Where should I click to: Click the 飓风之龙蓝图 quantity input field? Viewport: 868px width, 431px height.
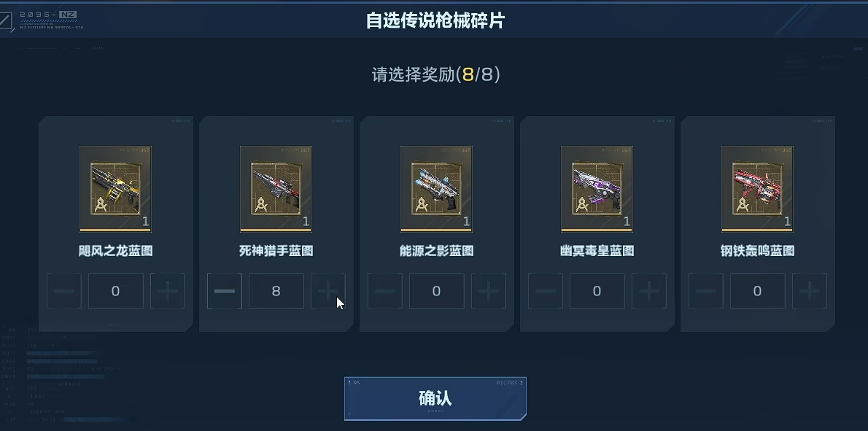116,291
